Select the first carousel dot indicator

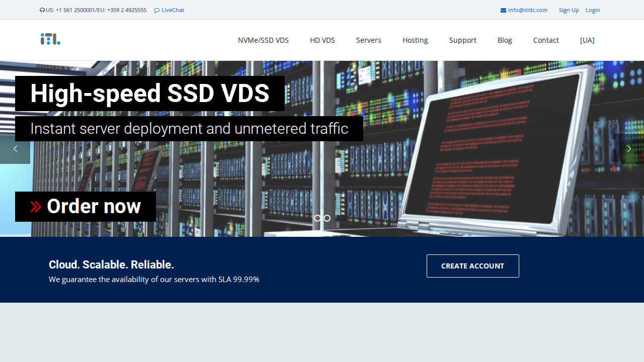(317, 218)
